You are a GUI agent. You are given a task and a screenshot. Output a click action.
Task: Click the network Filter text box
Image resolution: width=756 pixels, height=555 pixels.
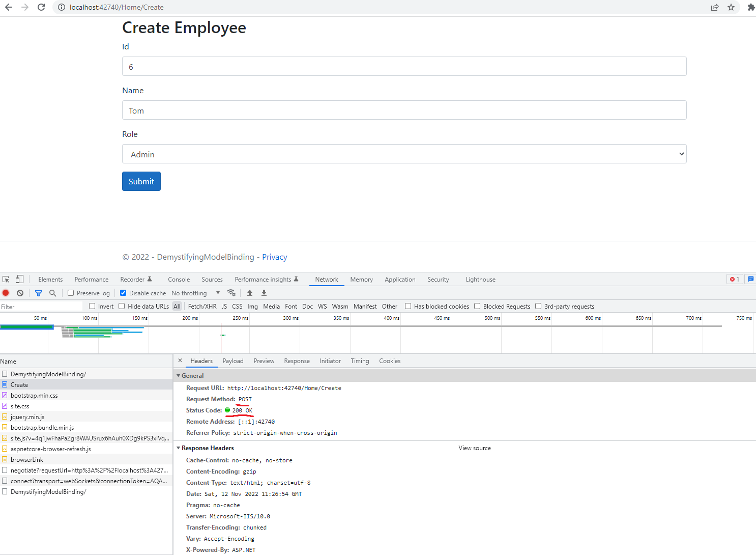pyautogui.click(x=41, y=307)
